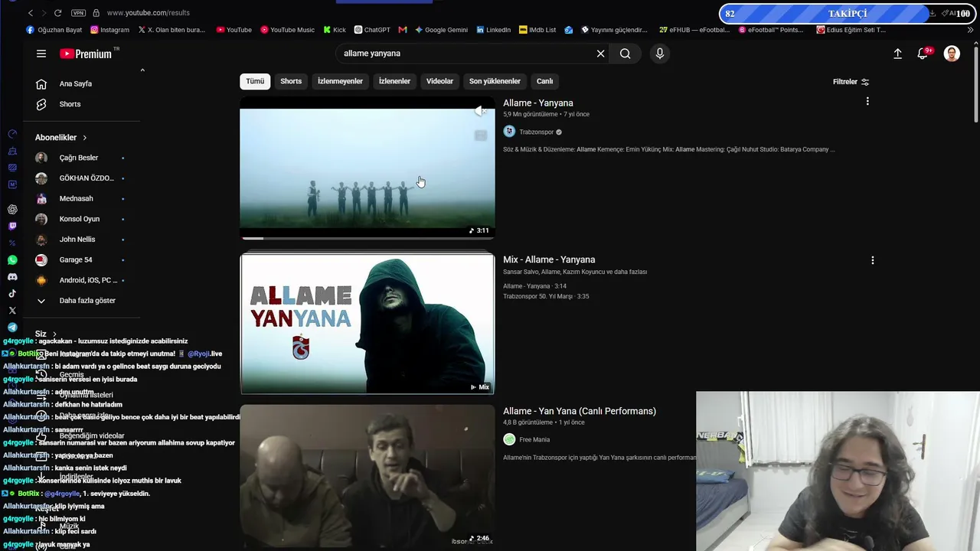Open X in the browser sidebar
The height and width of the screenshot is (551, 980).
(12, 311)
